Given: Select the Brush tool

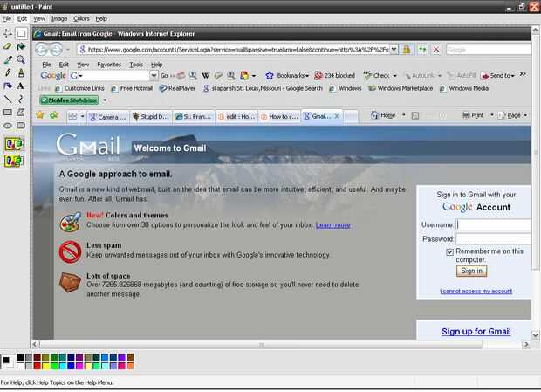Looking at the screenshot, I should [x=21, y=72].
